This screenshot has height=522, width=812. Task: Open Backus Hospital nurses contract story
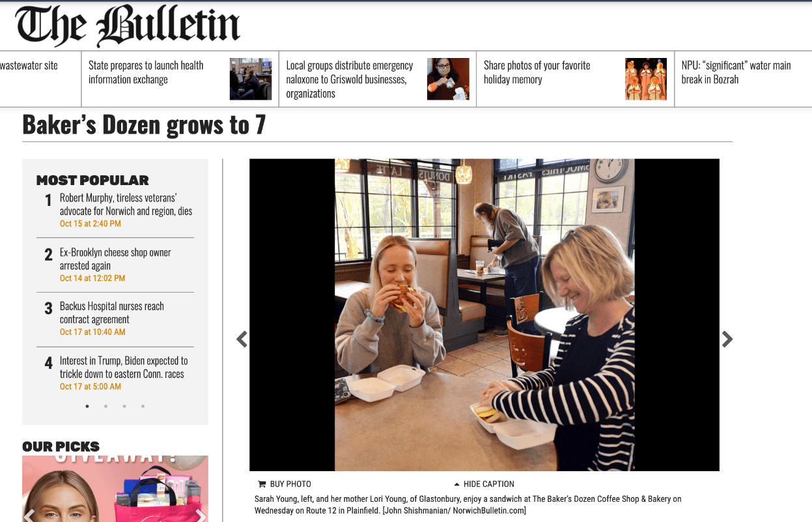112,313
